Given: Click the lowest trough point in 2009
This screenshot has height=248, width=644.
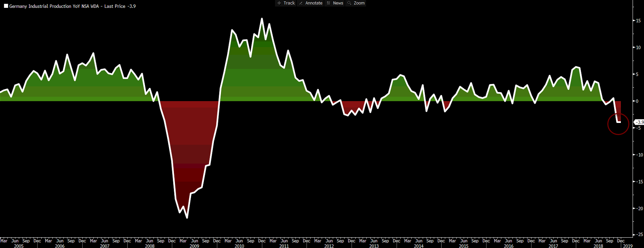Looking at the screenshot, I should click(187, 218).
